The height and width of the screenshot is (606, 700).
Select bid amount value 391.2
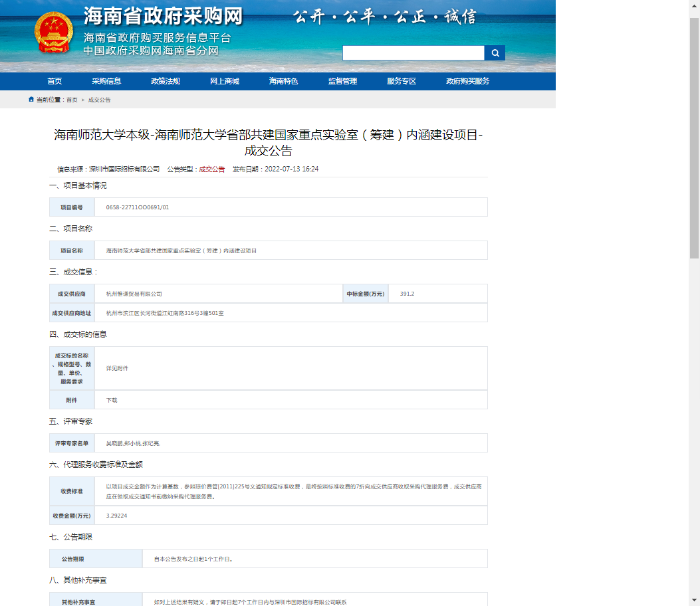[x=407, y=294]
